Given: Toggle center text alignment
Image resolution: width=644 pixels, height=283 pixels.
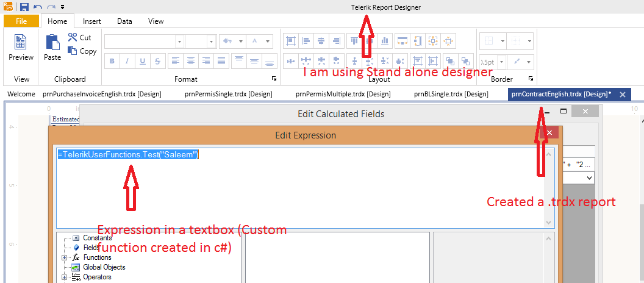Looking at the screenshot, I should pyautogui.click(x=190, y=61).
